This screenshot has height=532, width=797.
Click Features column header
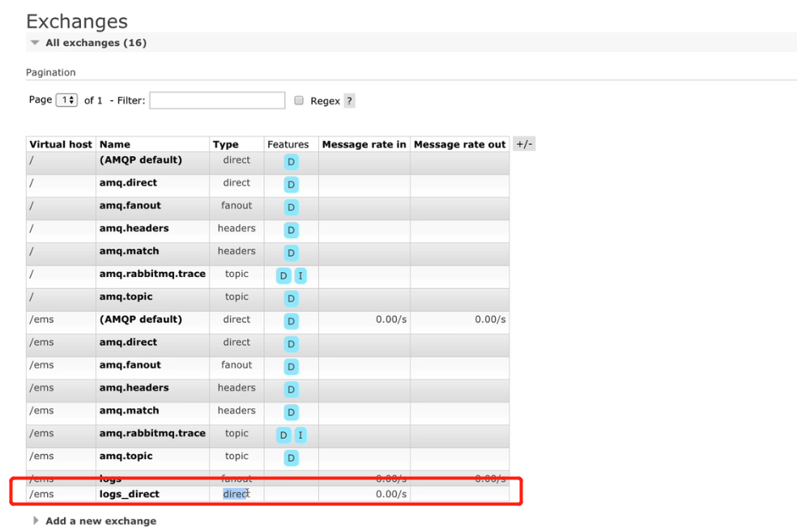pyautogui.click(x=288, y=144)
